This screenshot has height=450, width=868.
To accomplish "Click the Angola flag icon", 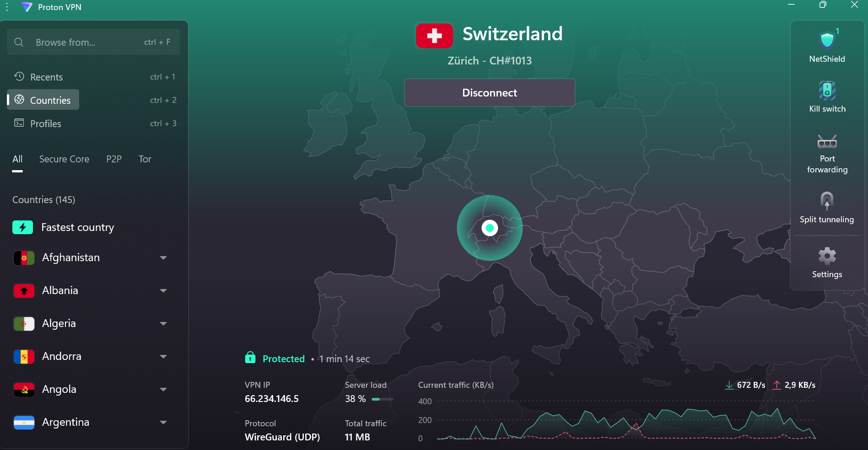I will click(x=24, y=390).
